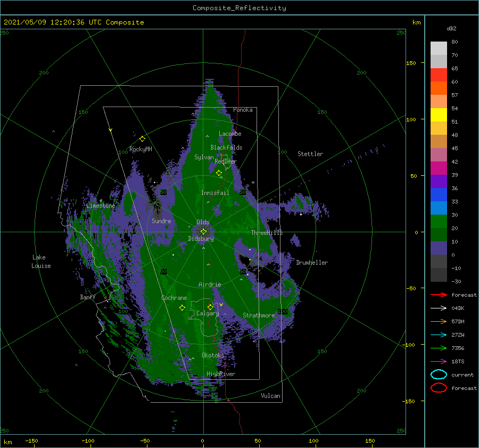Click the yellow diamond marker near RockyMH
This screenshot has height=448, width=479.
[x=142, y=139]
